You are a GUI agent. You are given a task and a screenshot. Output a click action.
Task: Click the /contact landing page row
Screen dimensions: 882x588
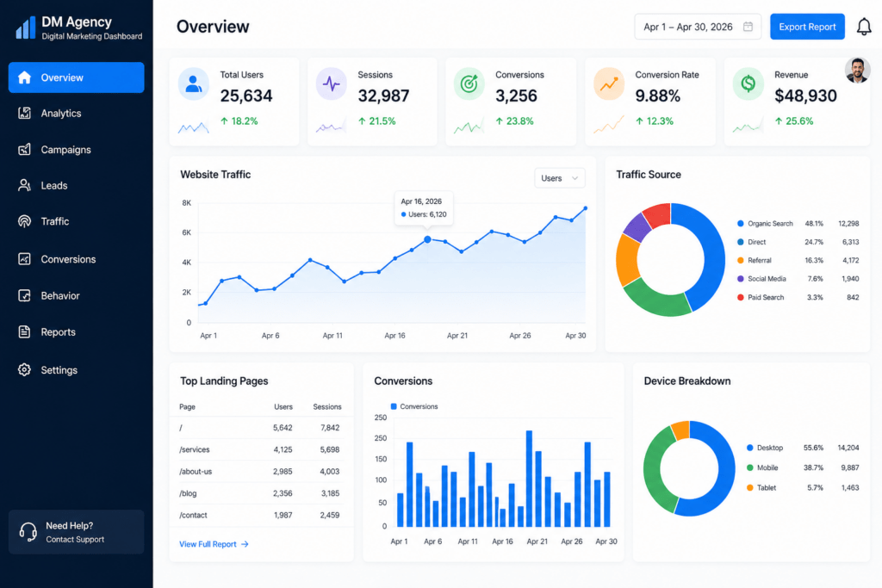click(261, 515)
